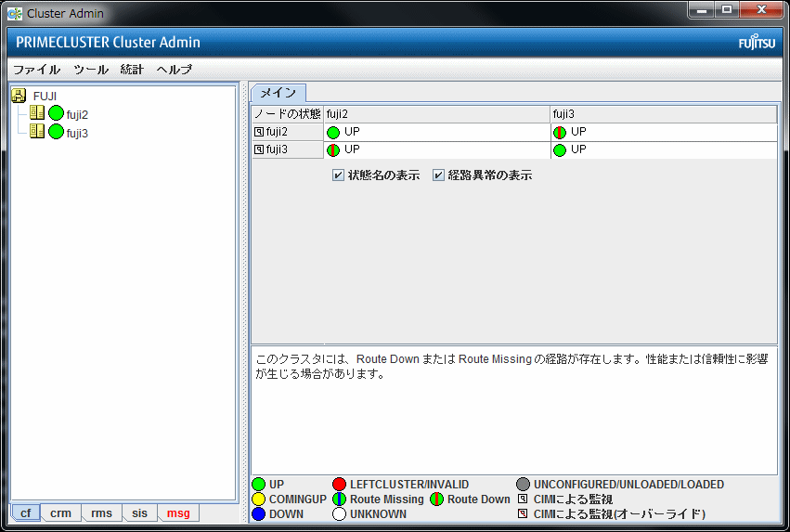Image resolution: width=790 pixels, height=532 pixels.
Task: Click the ノードの状態 table header
Action: click(288, 114)
